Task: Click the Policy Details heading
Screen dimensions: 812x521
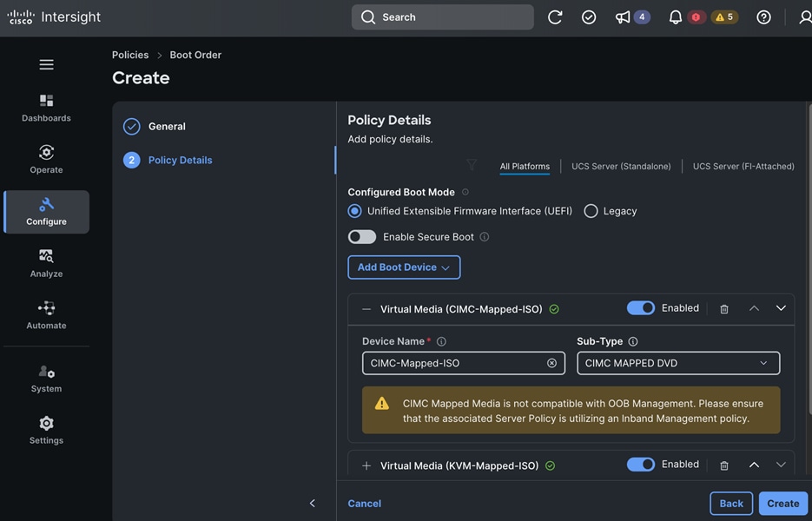Action: 389,120
